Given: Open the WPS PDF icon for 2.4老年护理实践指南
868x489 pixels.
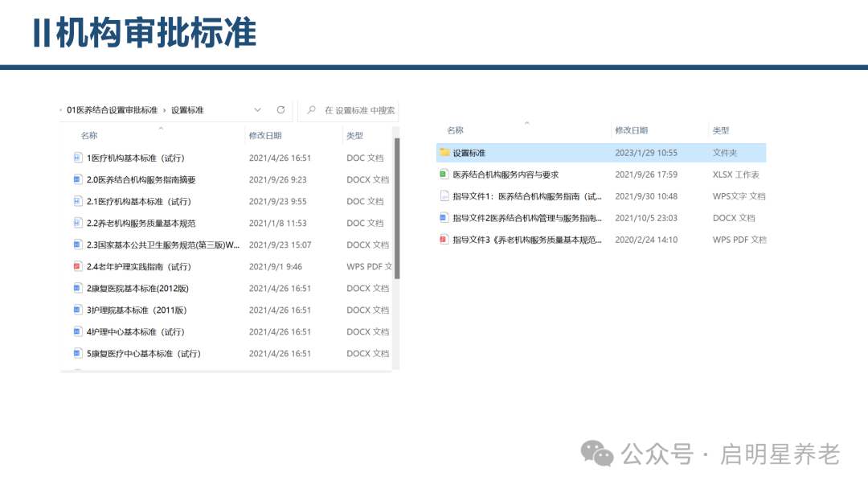Looking at the screenshot, I should (x=76, y=266).
